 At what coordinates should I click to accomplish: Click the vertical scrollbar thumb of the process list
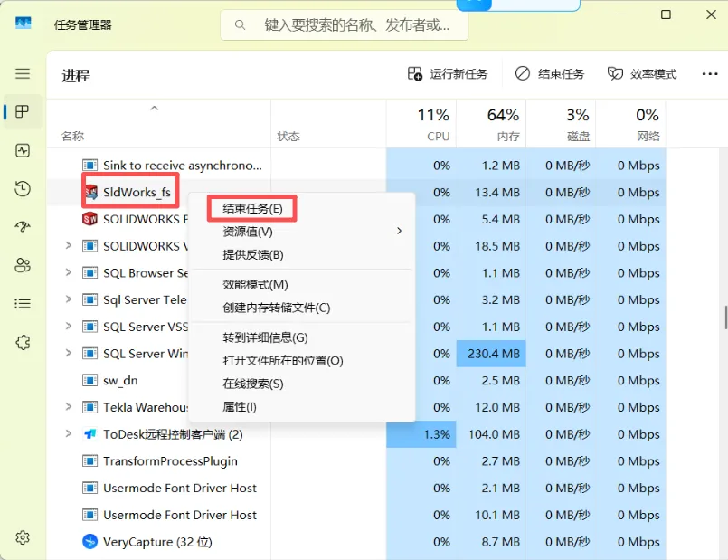725,318
